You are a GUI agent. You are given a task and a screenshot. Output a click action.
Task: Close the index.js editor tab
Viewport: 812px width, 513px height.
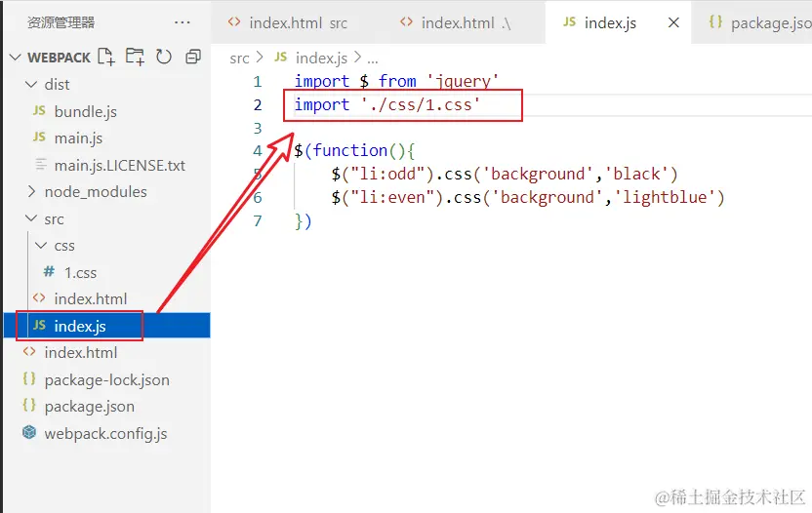pyautogui.click(x=673, y=22)
